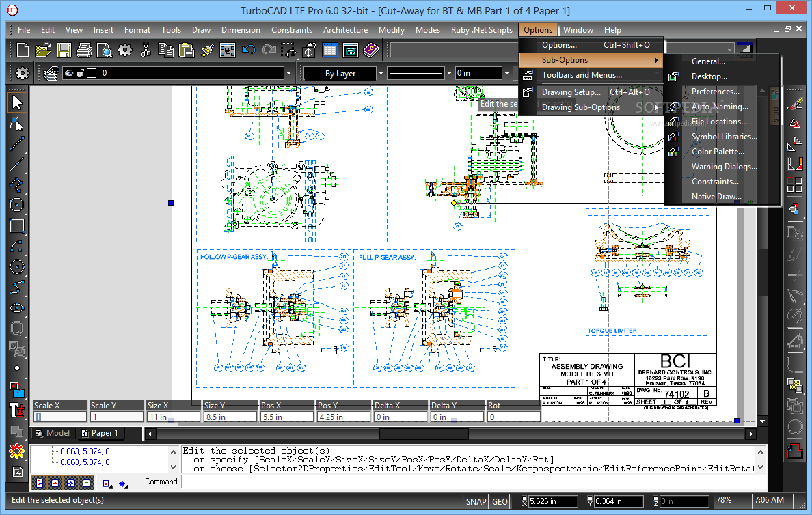Select the Polyline tool
The height and width of the screenshot is (515, 812).
[16, 184]
